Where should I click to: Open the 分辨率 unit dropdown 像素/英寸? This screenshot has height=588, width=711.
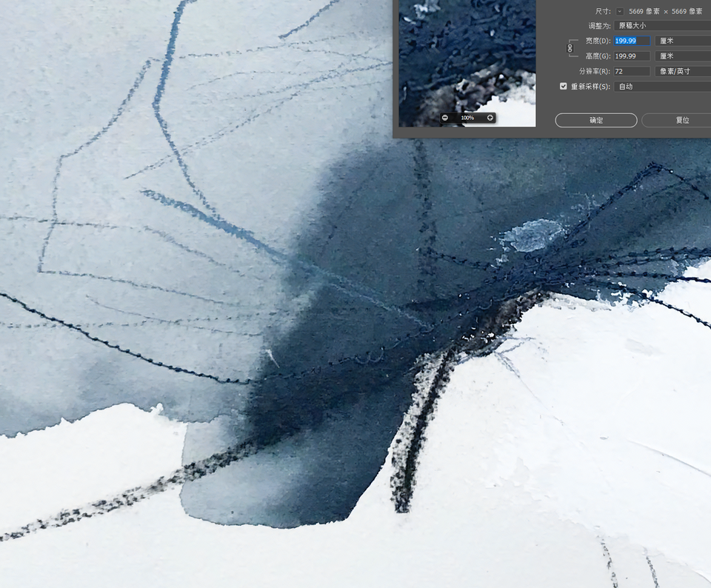pyautogui.click(x=683, y=71)
